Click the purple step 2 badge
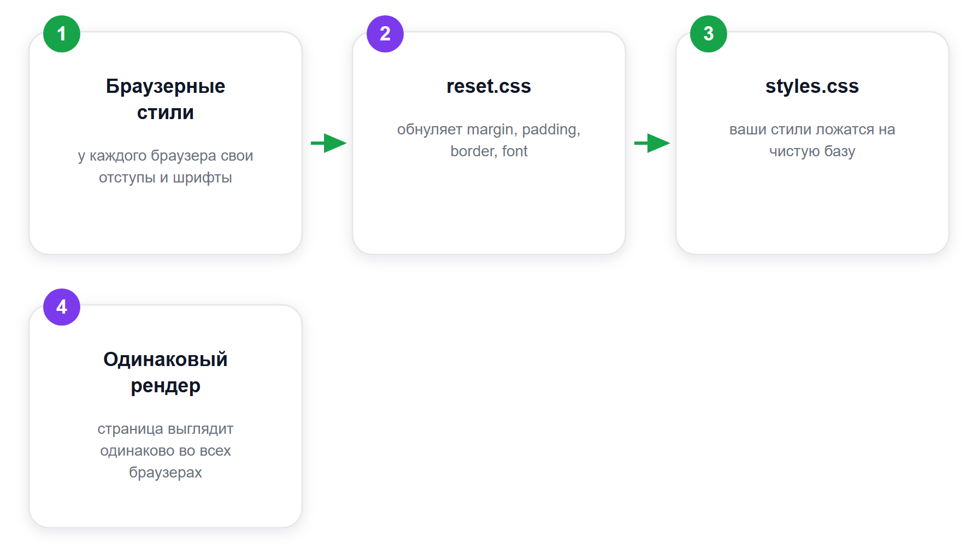Screen dimensions: 978x560 (x=385, y=34)
